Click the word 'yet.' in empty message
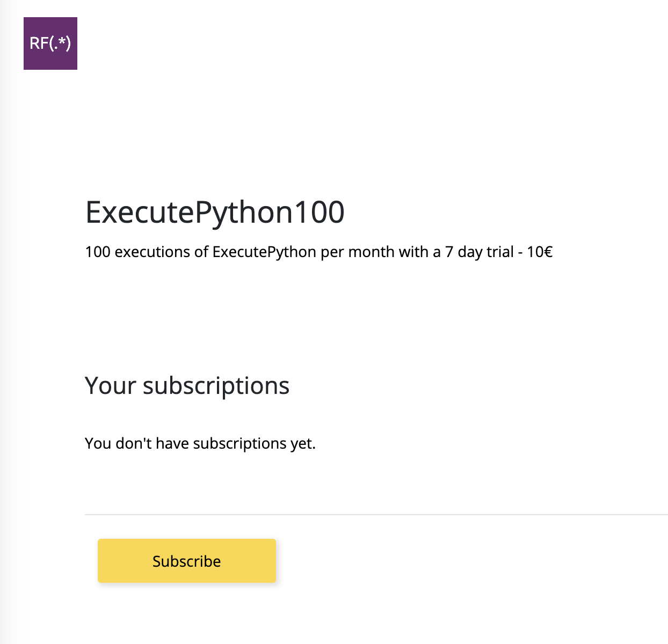Viewport: 668px width, 644px height. coord(303,444)
